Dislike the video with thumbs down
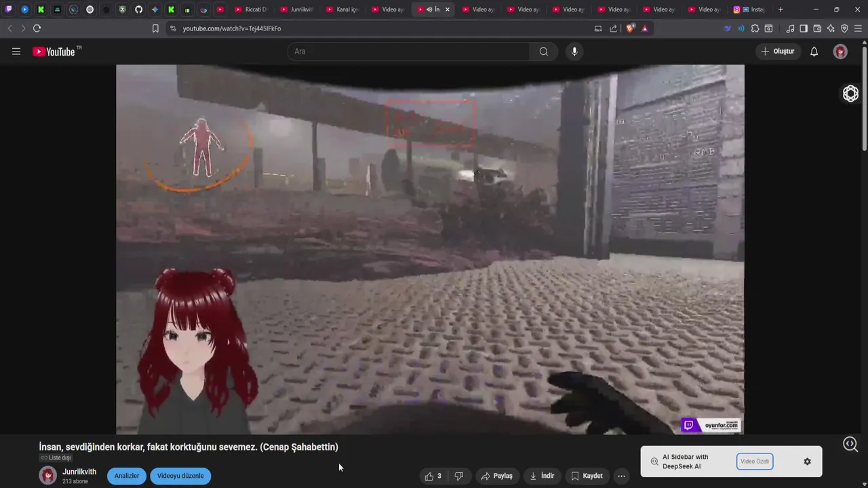Image resolution: width=868 pixels, height=488 pixels. pyautogui.click(x=459, y=476)
